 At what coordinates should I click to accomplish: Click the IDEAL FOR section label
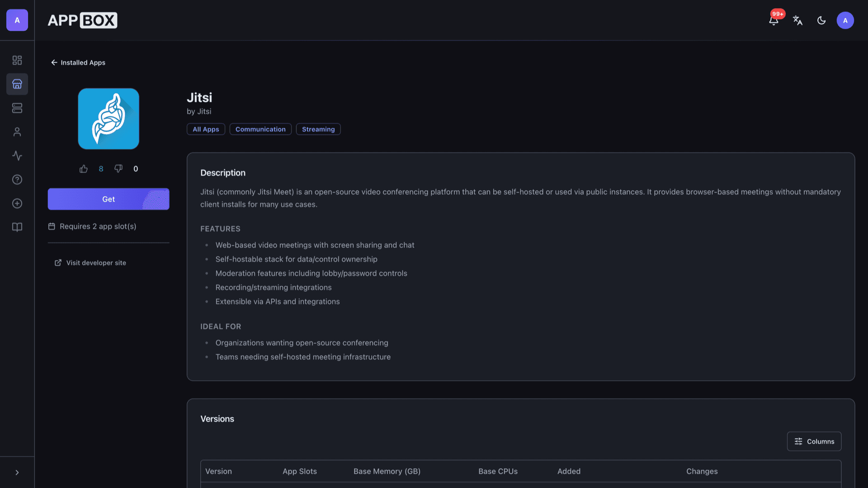pyautogui.click(x=221, y=327)
